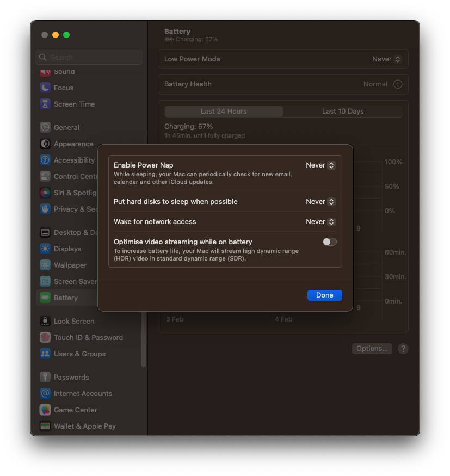Switch to Last 10 Days tab
The image size is (450, 476).
343,112
